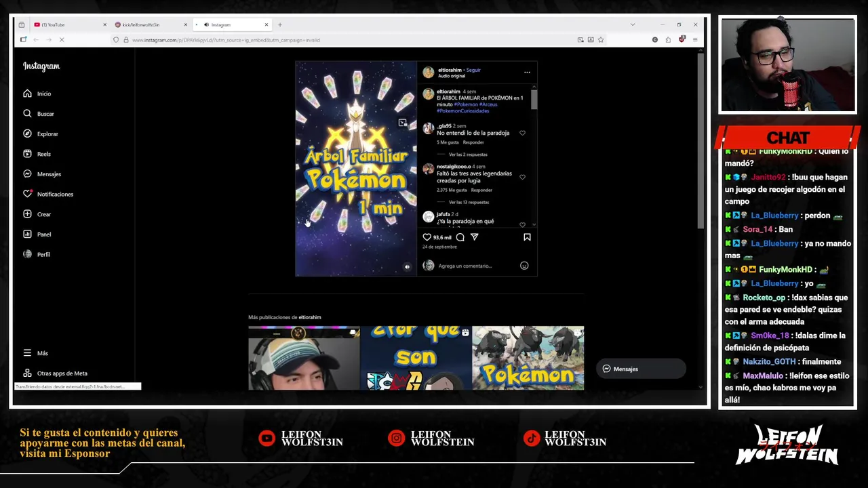The width and height of the screenshot is (868, 488).
Task: Click the comments panel scrollbar thumb
Action: pos(534,99)
